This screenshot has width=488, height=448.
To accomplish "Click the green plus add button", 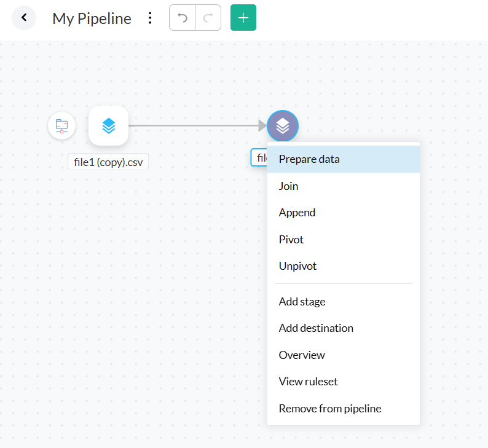I will [243, 18].
